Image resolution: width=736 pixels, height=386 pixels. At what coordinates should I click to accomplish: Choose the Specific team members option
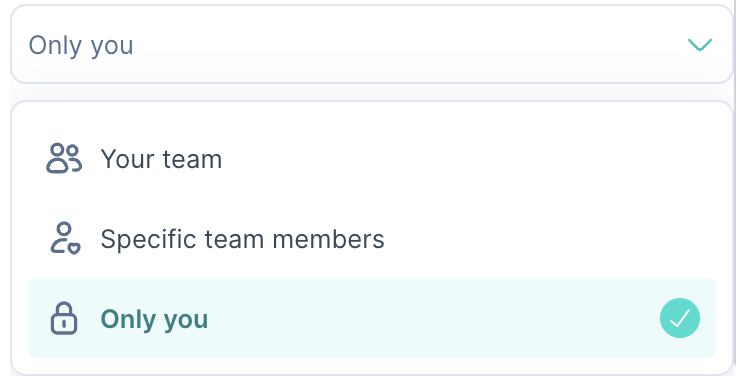(371, 239)
